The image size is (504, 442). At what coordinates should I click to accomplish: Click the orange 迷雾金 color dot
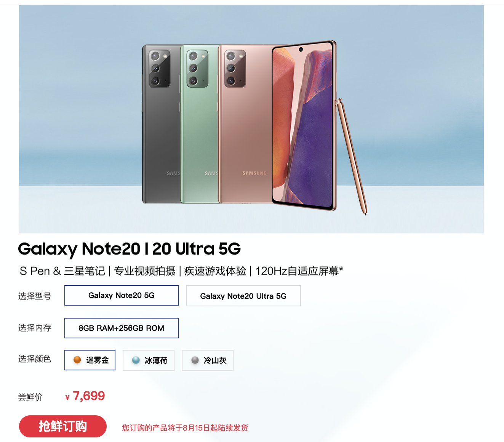77,360
